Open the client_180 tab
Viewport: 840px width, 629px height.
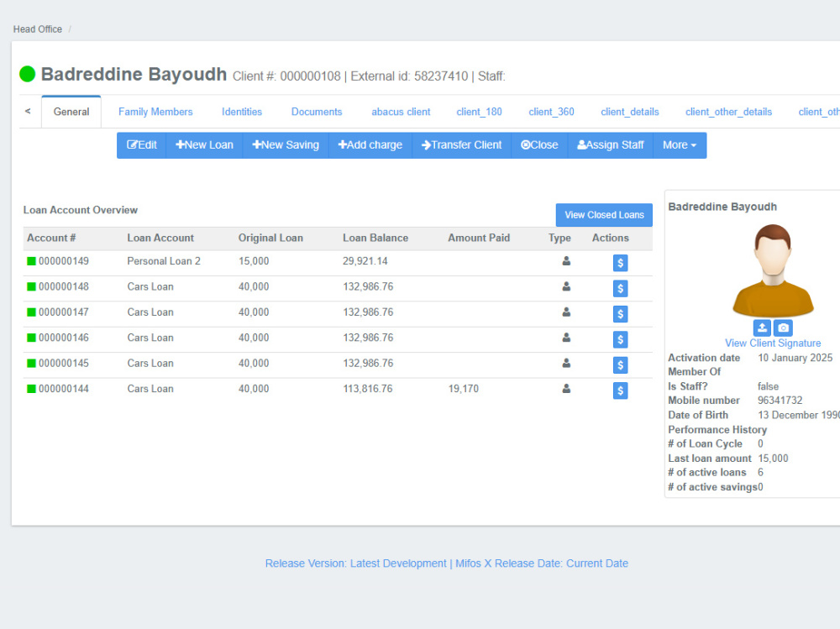pos(479,112)
